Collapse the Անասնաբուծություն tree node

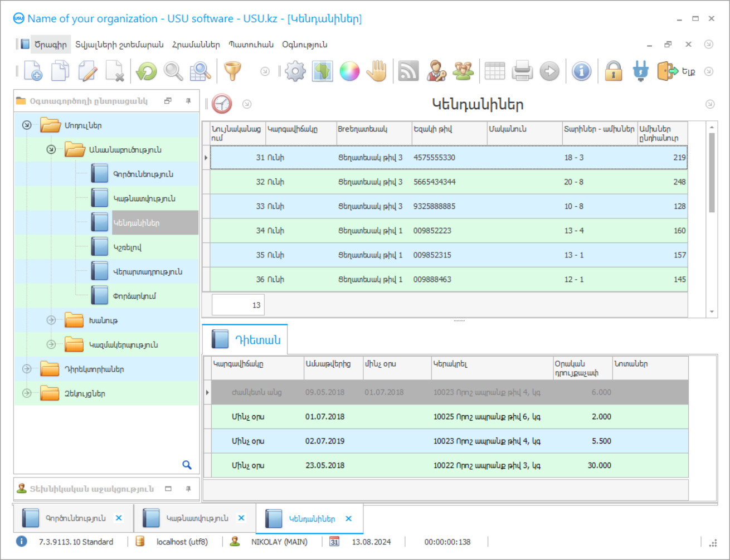point(51,149)
